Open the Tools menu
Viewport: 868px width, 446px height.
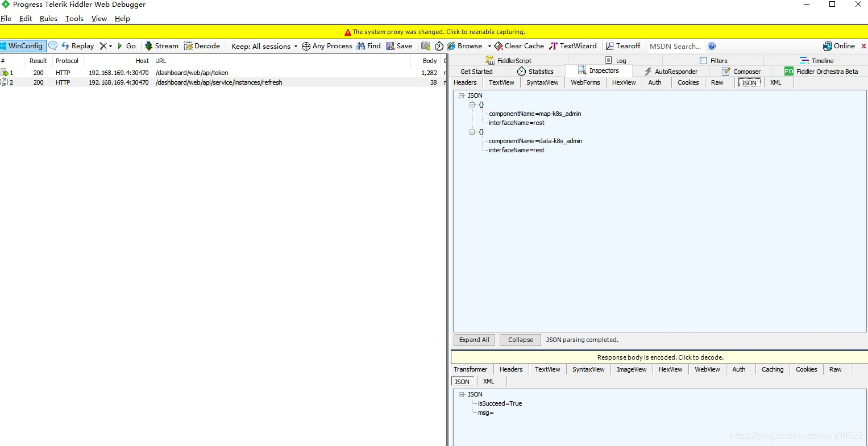point(74,18)
